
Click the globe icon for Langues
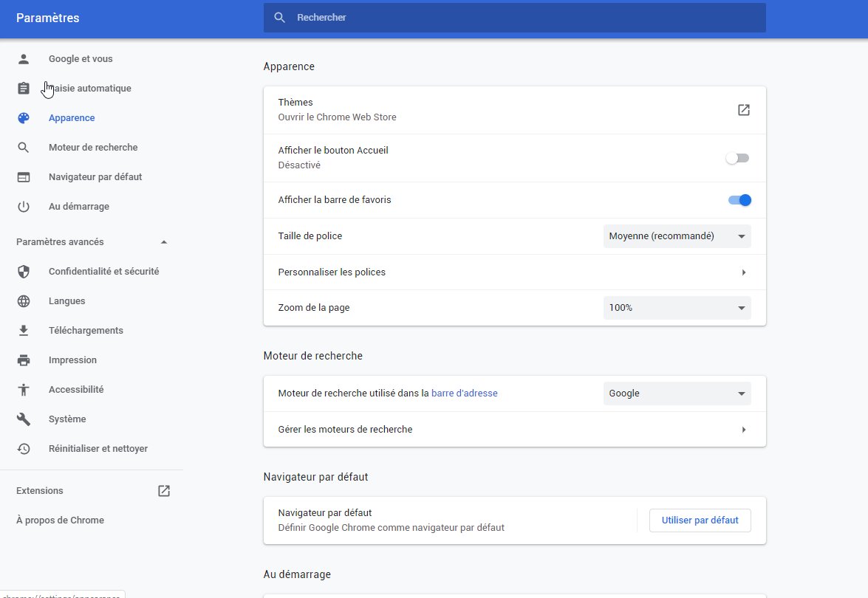pos(23,301)
